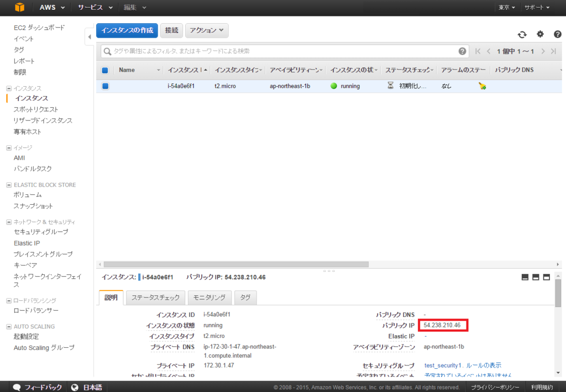Screen dimensions: 566x392
Task: Click the alarm creation icon in row
Action: [482, 86]
